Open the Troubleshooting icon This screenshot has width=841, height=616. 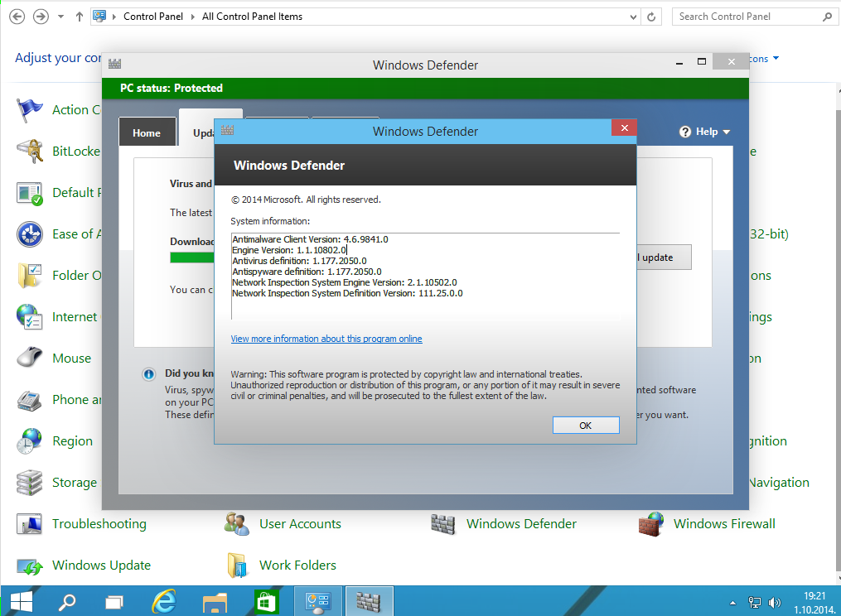(x=29, y=524)
